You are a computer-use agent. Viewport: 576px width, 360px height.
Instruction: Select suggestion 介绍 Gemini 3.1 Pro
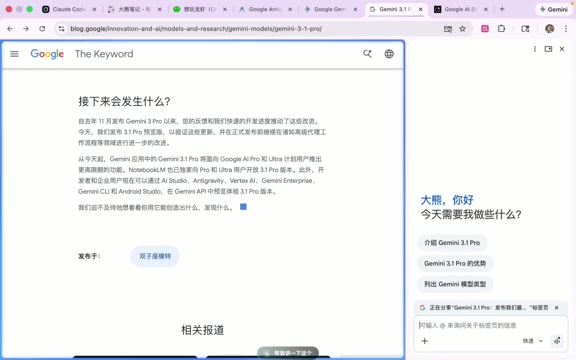(x=452, y=242)
